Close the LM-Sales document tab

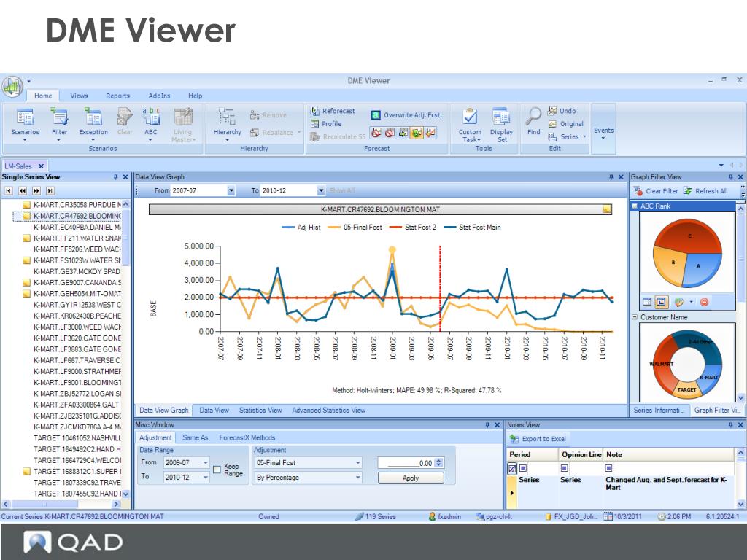41,166
